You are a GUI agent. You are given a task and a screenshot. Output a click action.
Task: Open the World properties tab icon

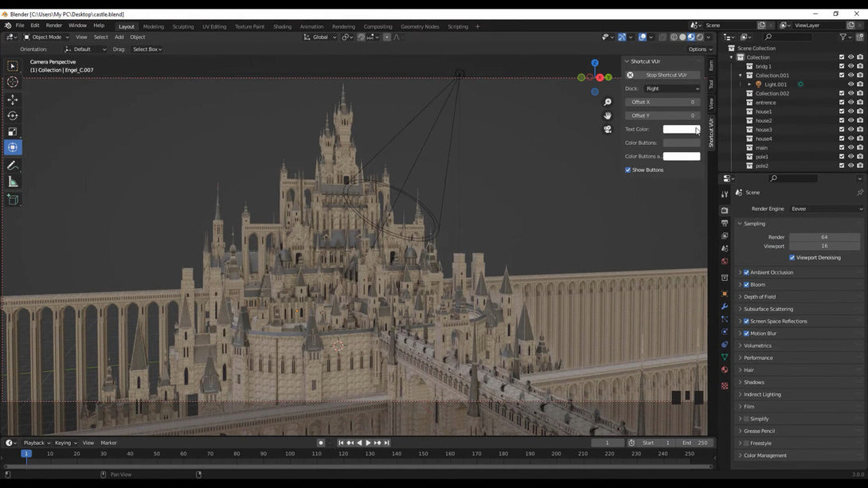click(x=725, y=261)
